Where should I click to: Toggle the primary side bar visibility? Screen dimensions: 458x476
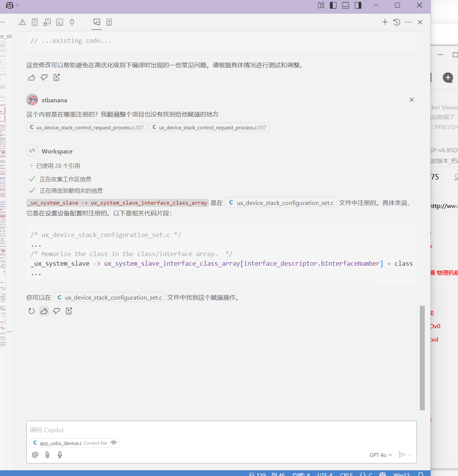[x=333, y=5]
